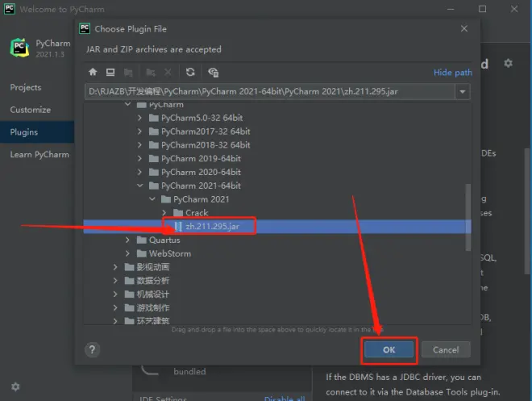
Task: Click Welcome window right-side scrollbar
Action: pyautogui.click(x=527, y=211)
